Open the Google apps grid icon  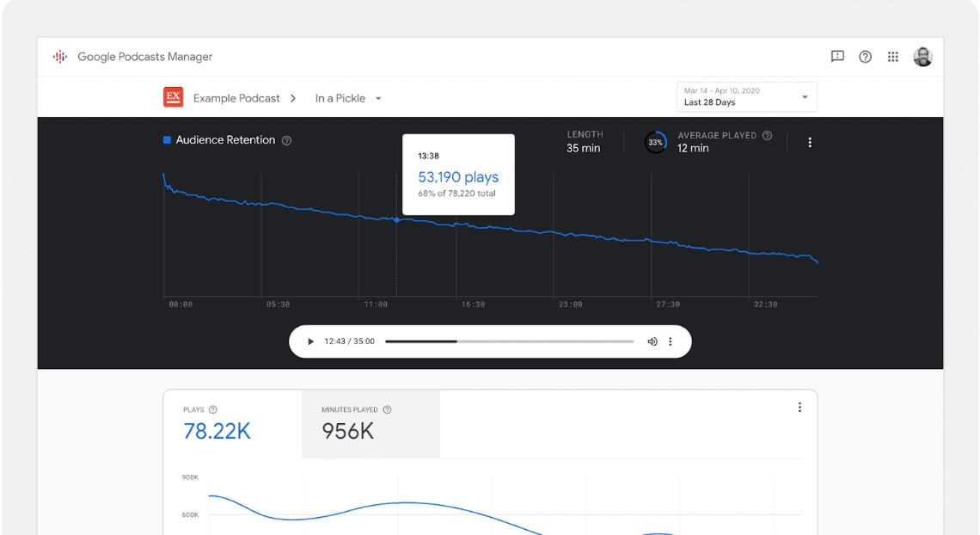[892, 57]
